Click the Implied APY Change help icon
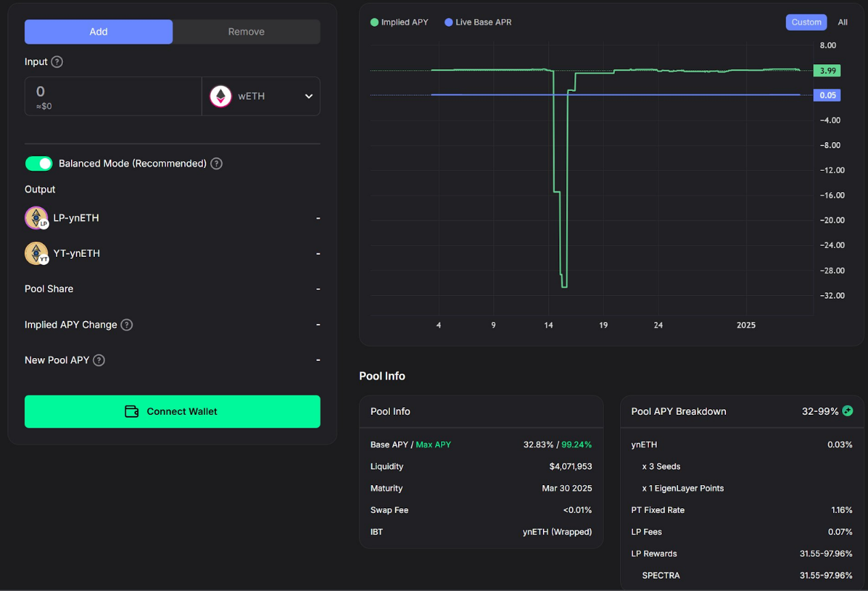 [x=126, y=325]
